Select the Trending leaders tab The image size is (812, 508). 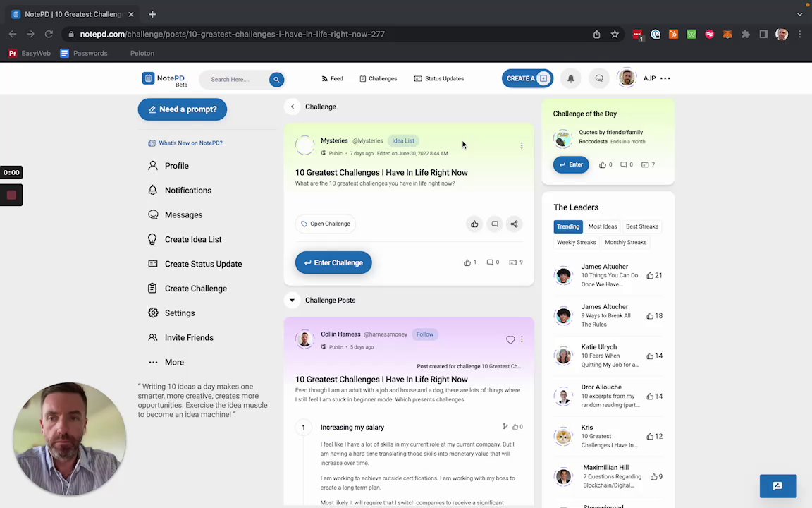[x=568, y=226]
